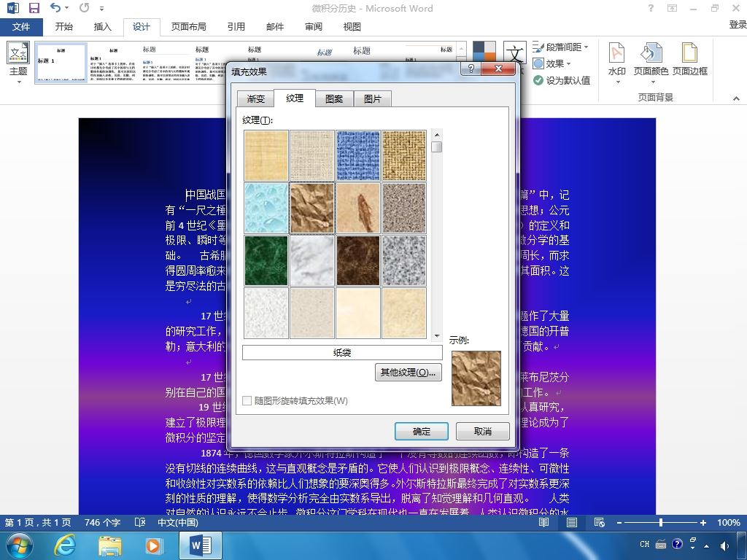Click the volume speaker tray icon
This screenshot has width=747, height=560.
[x=724, y=545]
